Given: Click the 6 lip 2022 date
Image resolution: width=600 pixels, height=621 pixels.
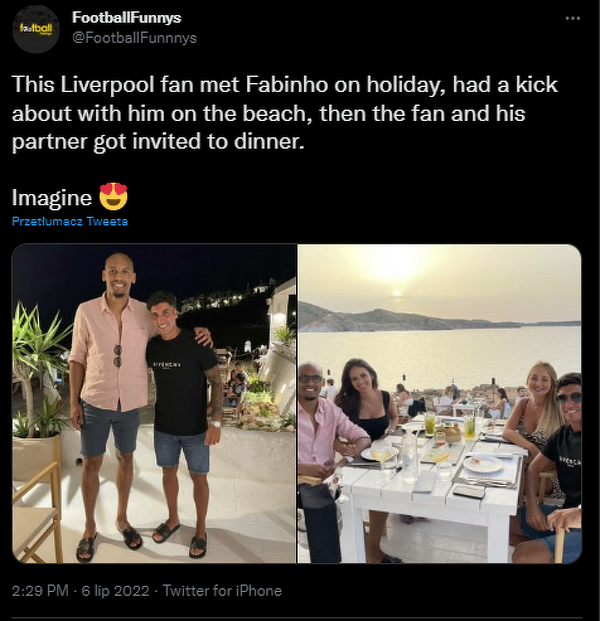Looking at the screenshot, I should 115,591.
